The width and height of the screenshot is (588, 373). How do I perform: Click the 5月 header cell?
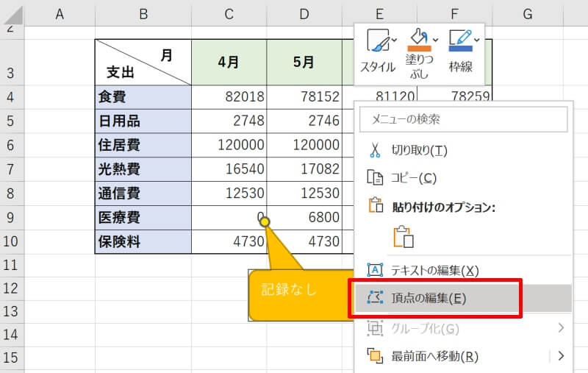coord(304,63)
